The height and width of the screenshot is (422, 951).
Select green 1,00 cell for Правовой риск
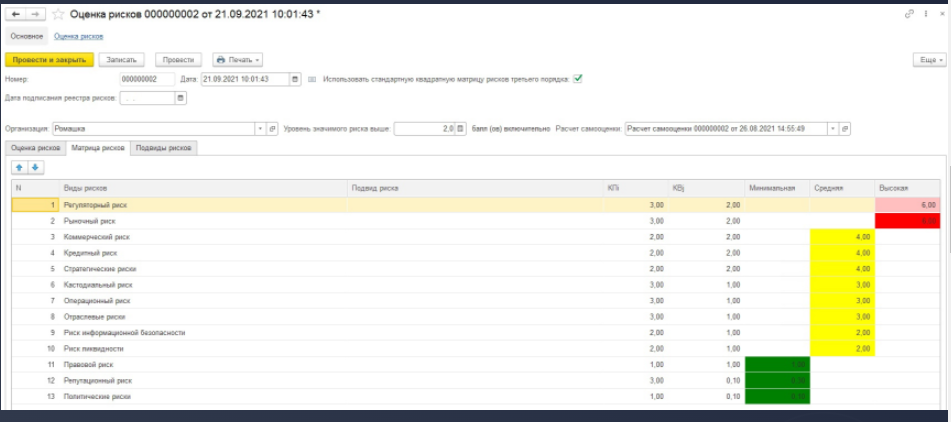pyautogui.click(x=777, y=364)
